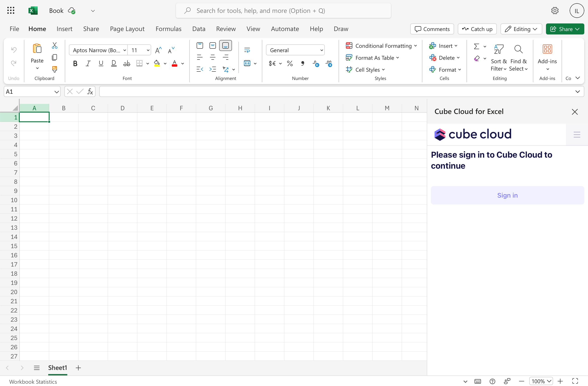This screenshot has height=386, width=588.
Task: Click the Cut scissors icon
Action: pyautogui.click(x=55, y=45)
